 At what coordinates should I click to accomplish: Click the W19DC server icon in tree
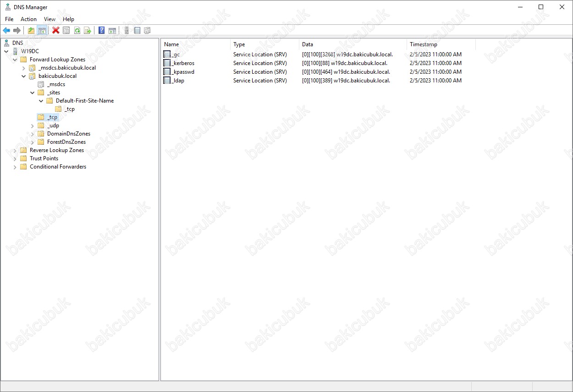click(x=15, y=51)
